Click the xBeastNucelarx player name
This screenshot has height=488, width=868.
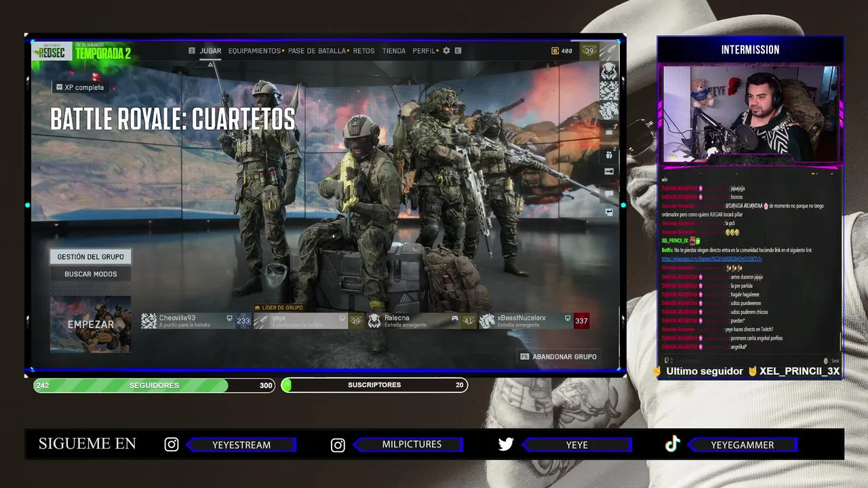click(521, 318)
